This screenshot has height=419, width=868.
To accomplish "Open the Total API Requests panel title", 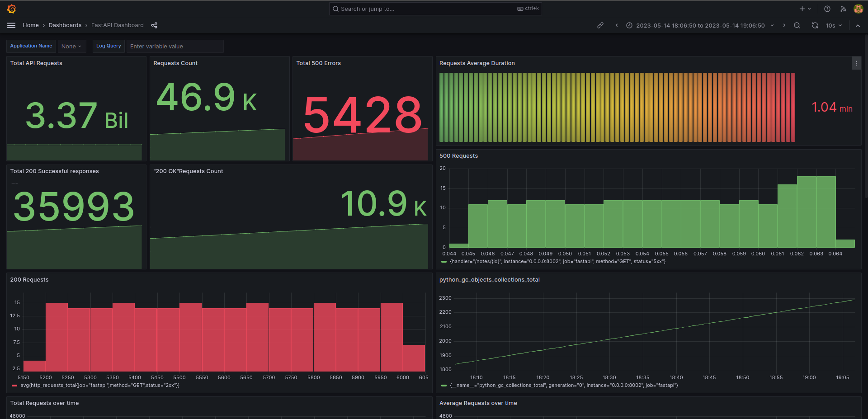I will [x=36, y=63].
